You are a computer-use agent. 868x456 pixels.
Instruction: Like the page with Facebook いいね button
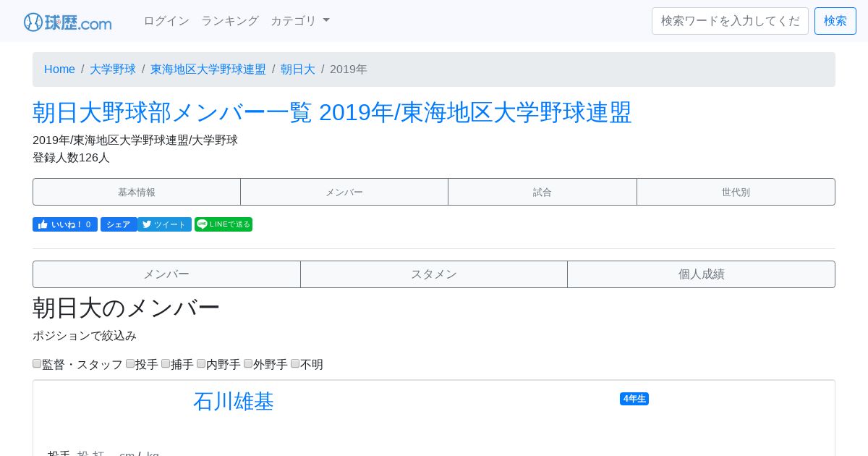[x=65, y=224]
